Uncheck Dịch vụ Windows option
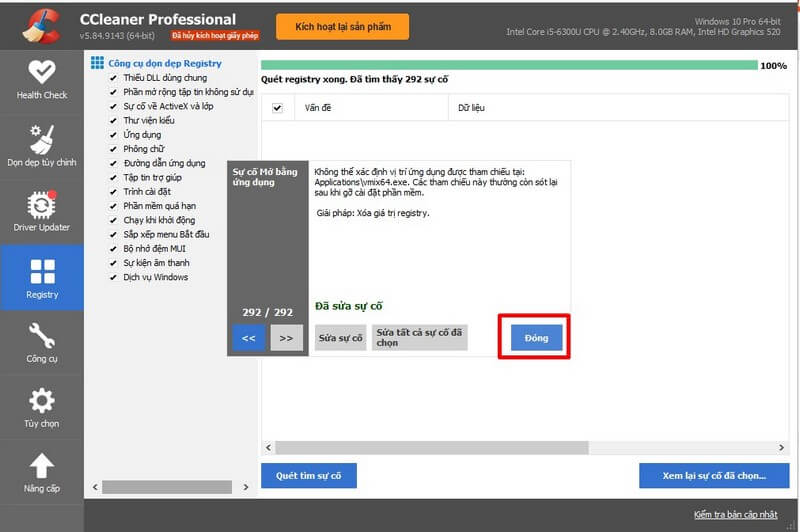The height and width of the screenshot is (532, 800). click(x=113, y=277)
